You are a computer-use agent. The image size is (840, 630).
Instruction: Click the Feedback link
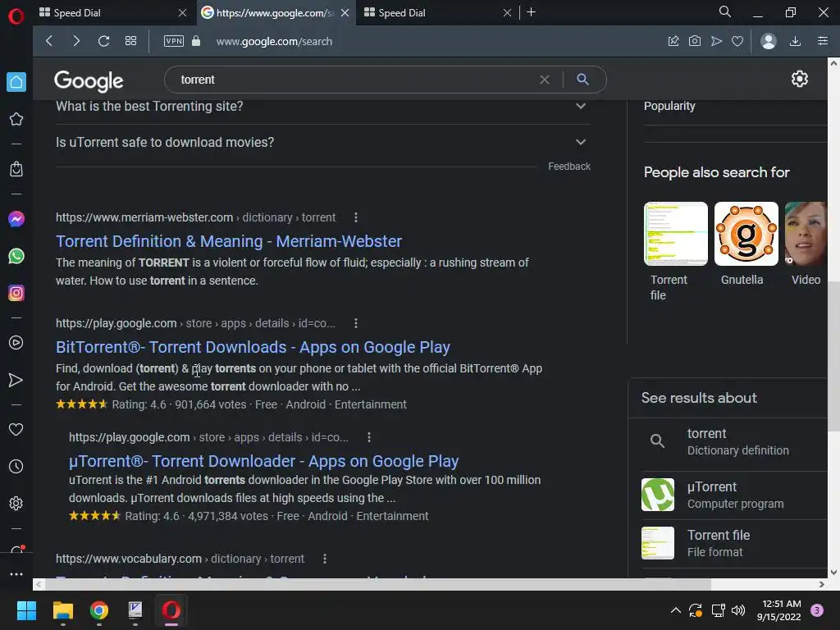(569, 167)
